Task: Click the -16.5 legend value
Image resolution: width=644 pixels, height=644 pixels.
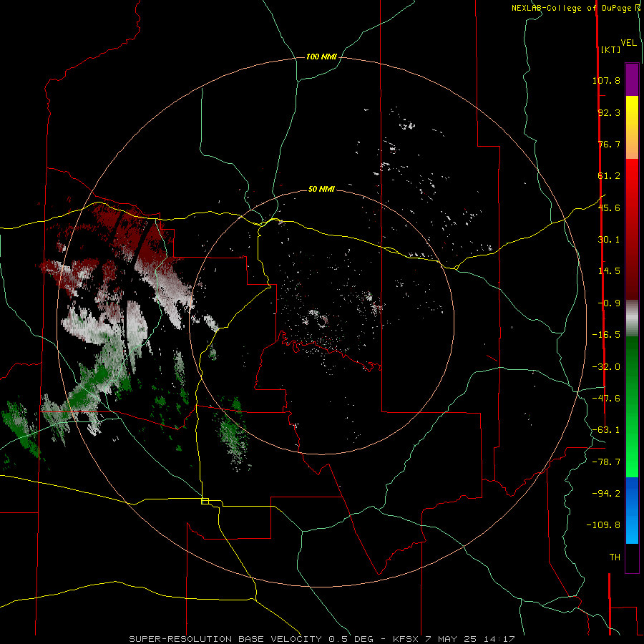Action: (606, 335)
